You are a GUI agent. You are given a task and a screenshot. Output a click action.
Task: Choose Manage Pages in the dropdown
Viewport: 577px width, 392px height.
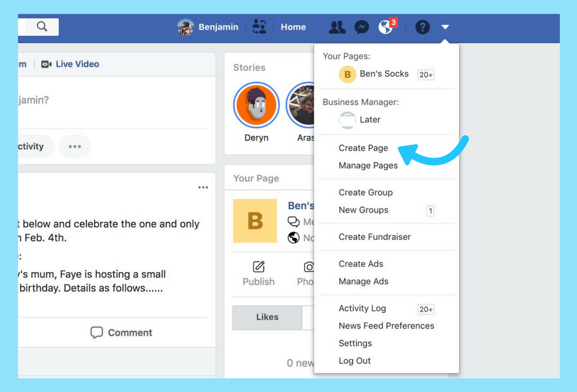coord(368,165)
